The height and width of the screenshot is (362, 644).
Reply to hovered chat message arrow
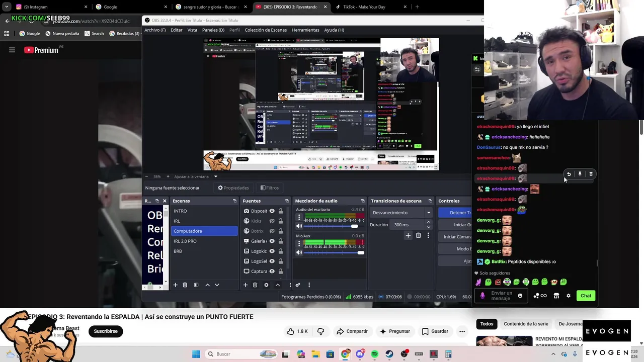click(x=569, y=174)
